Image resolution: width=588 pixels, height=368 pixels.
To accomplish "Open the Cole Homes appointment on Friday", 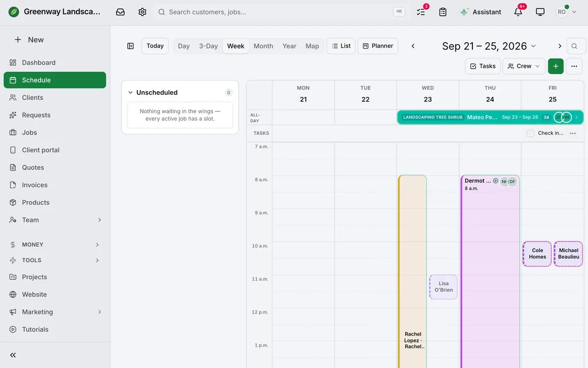I will [x=538, y=254].
